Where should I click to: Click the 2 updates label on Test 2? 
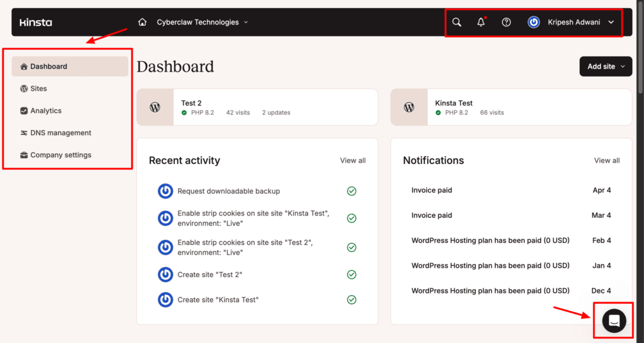(276, 112)
